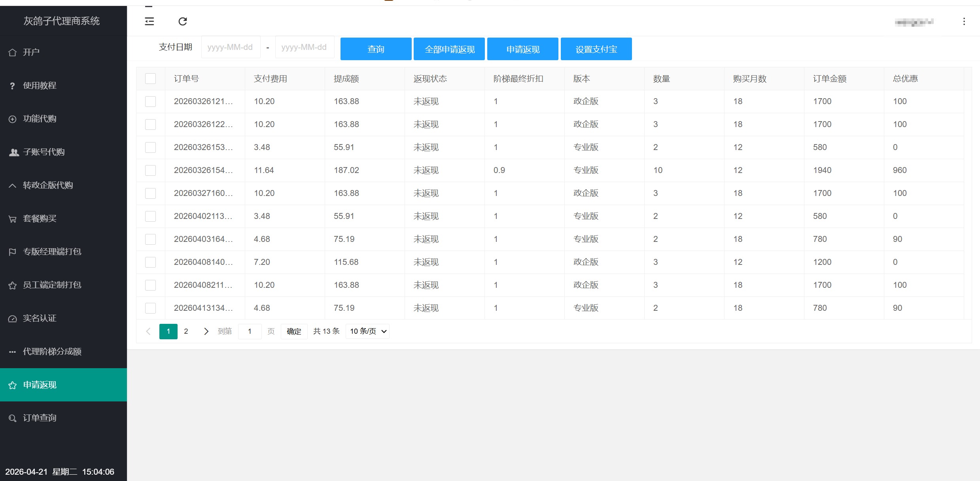This screenshot has width=980, height=481.
Task: Click the cart icon for 套餐购买
Action: coord(13,219)
